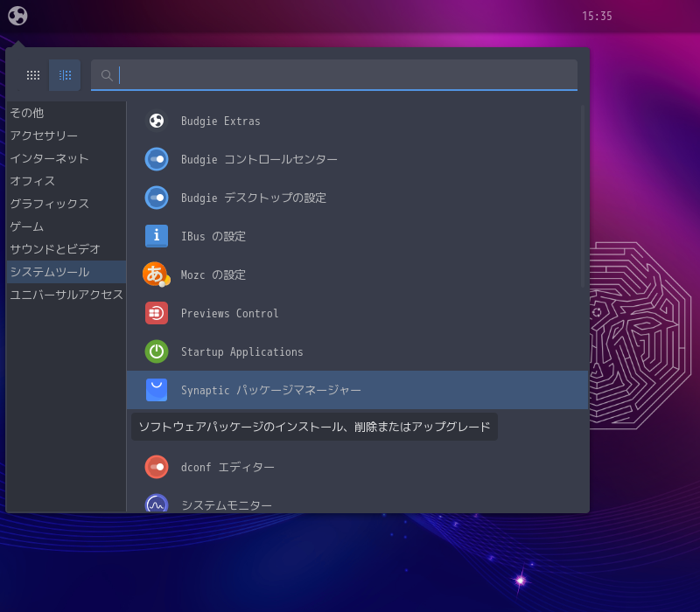Click the Budgie Extras label
700x612 pixels.
click(x=220, y=122)
